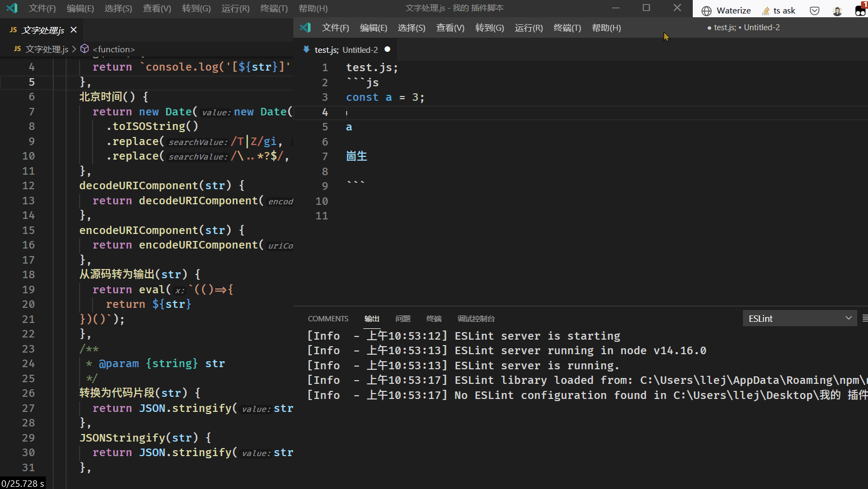Click the 'test.js;' text on line 1

coord(372,67)
